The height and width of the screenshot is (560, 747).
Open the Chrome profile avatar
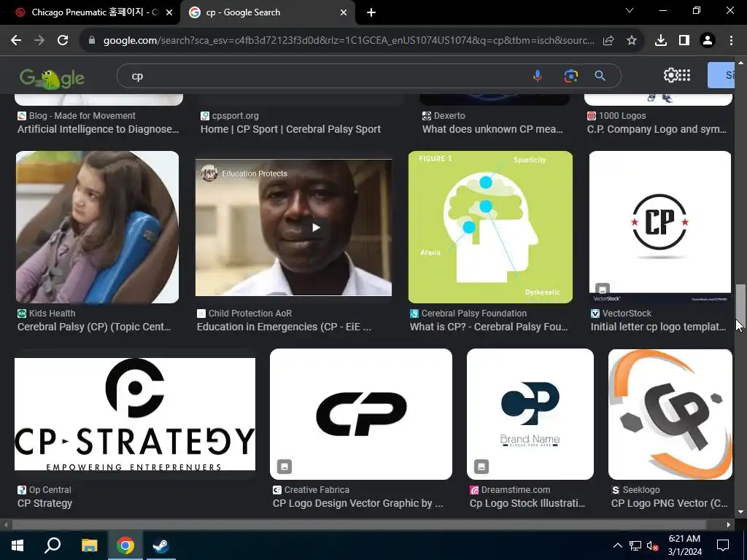tap(708, 41)
